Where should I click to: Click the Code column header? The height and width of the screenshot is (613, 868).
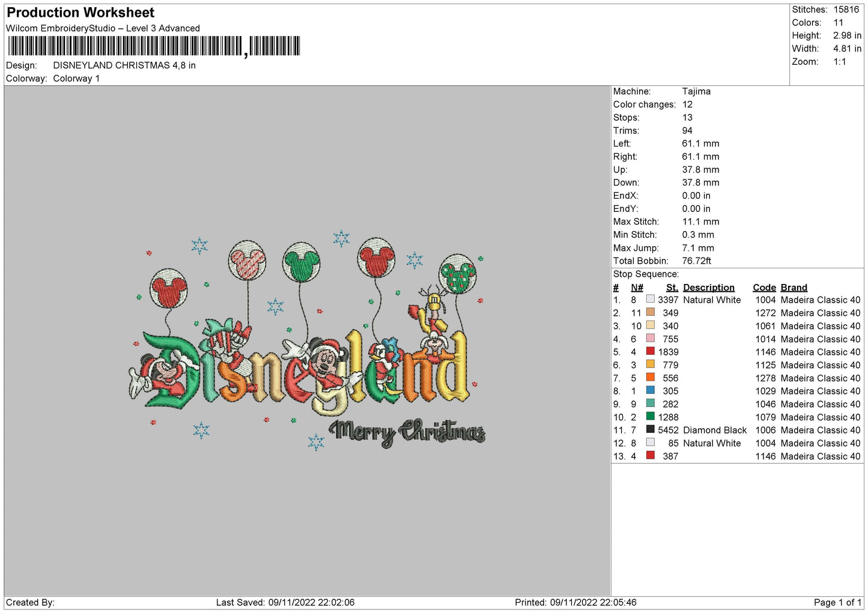point(764,288)
